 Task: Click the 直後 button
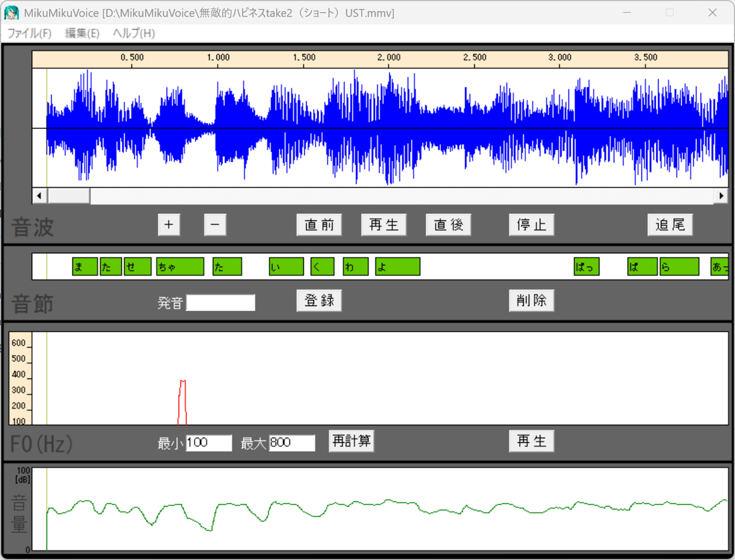pos(448,225)
